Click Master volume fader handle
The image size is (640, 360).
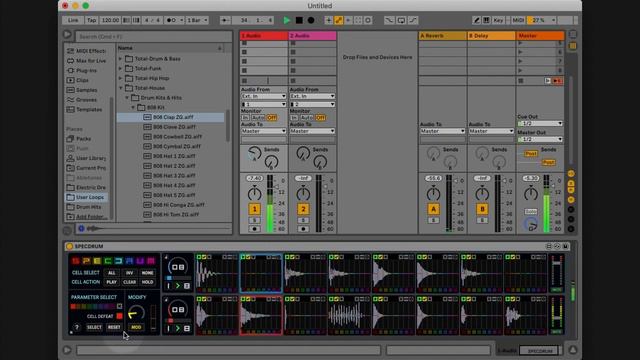[553, 186]
